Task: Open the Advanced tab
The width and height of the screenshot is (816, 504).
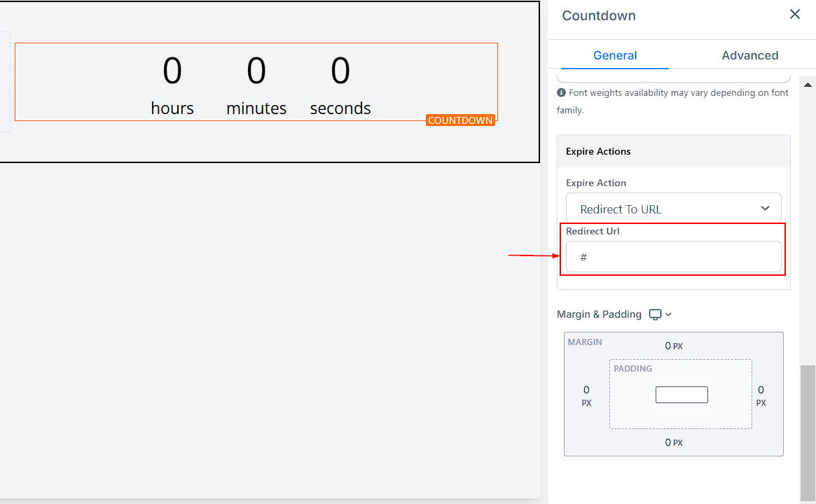Action: click(x=749, y=55)
